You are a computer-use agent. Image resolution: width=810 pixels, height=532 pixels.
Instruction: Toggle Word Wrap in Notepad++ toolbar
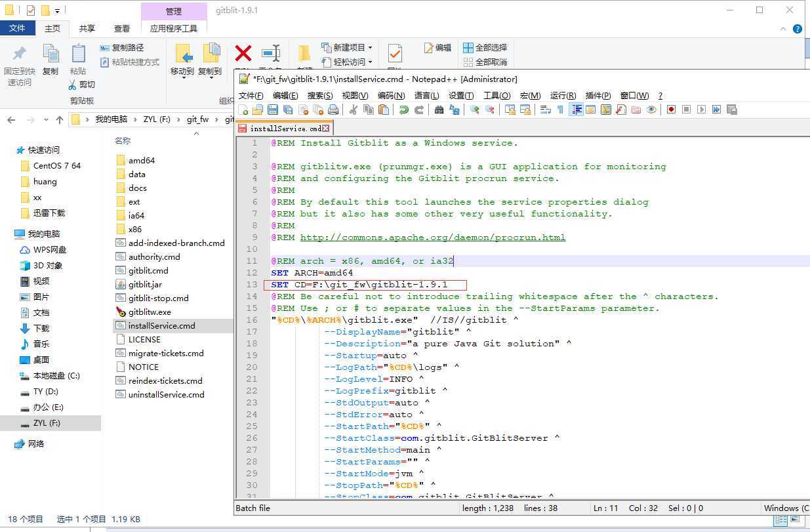(x=546, y=110)
